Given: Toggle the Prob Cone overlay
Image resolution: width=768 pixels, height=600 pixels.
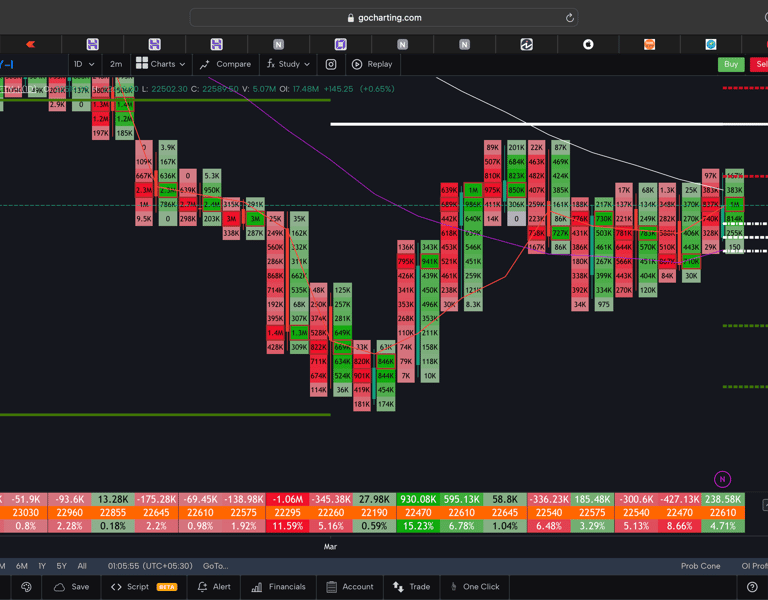Looking at the screenshot, I should point(700,566).
